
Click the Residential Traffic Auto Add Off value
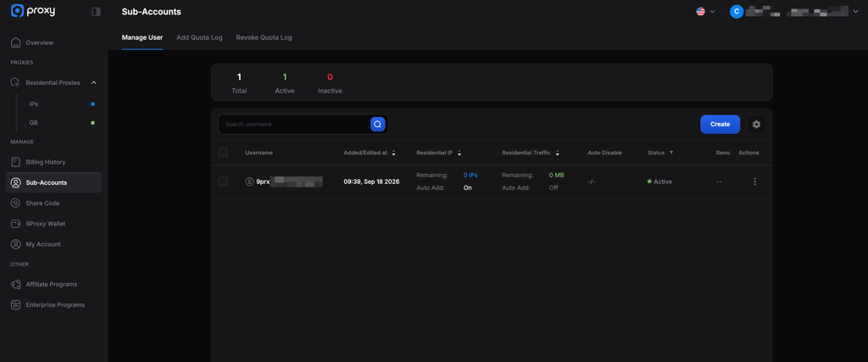553,187
